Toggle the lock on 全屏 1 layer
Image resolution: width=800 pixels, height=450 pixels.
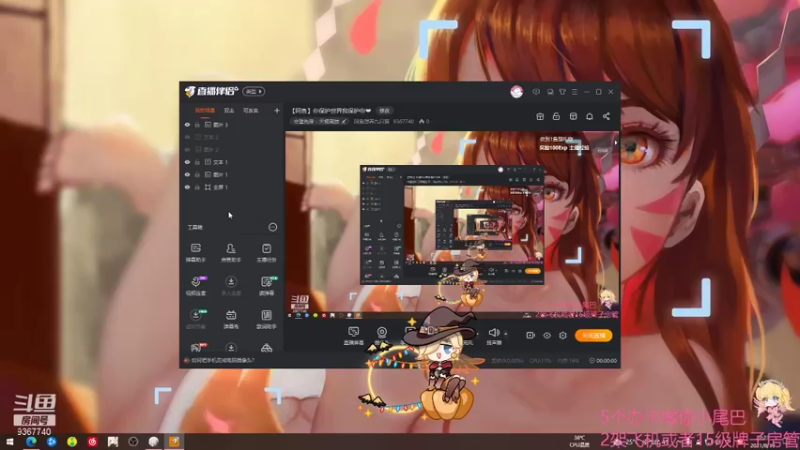[197, 187]
